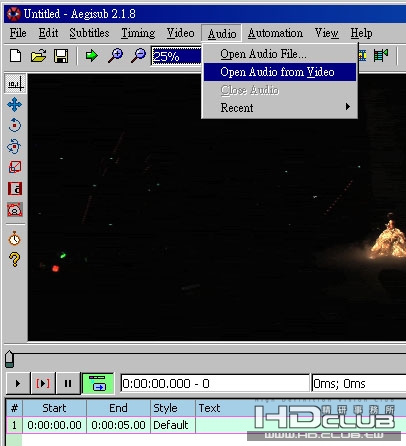Click the video position time field
The width and height of the screenshot is (406, 446).
215,383
